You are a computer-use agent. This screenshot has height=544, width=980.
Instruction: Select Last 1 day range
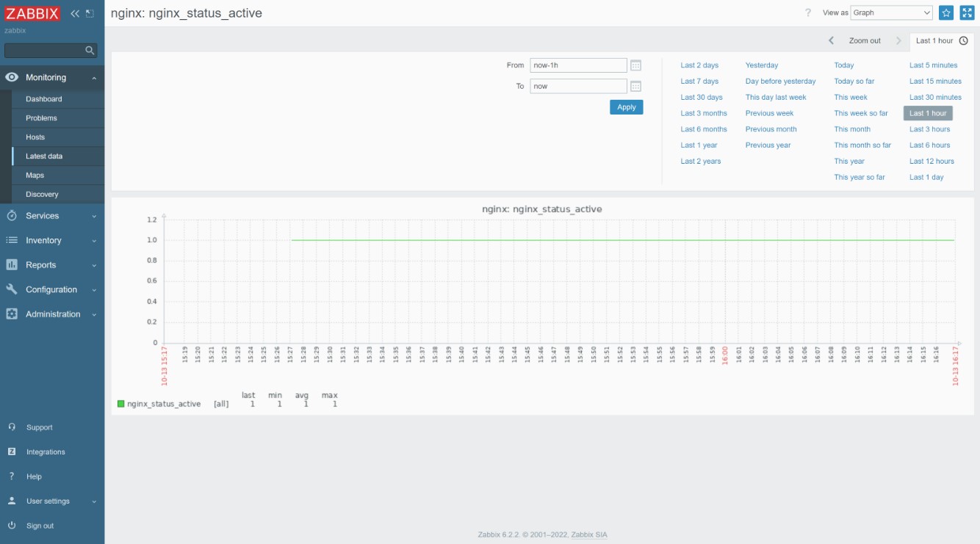point(926,178)
